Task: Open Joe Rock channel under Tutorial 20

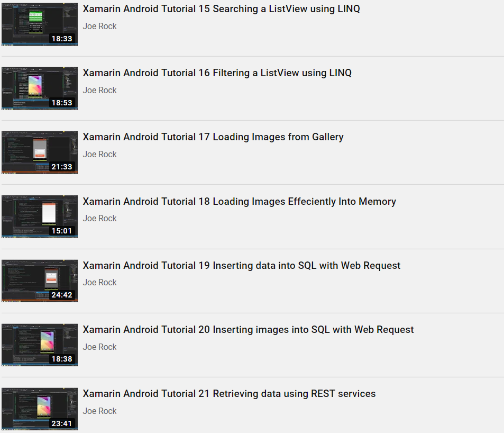Action: [x=99, y=347]
